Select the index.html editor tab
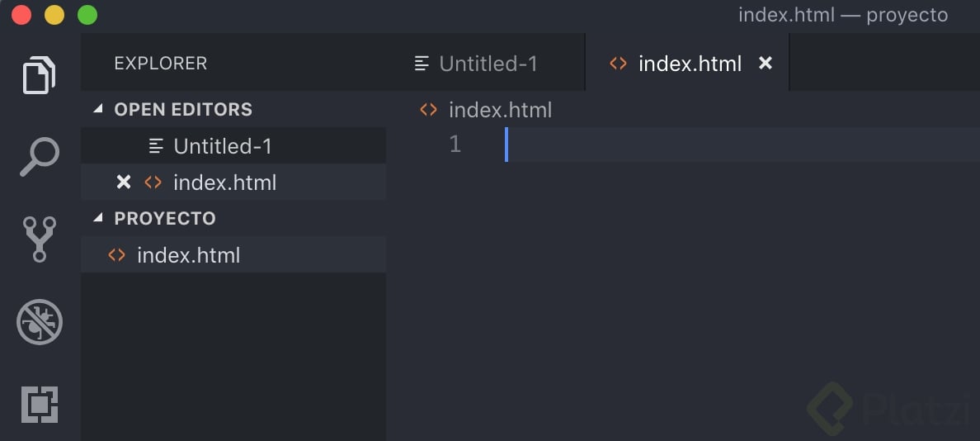 pos(690,64)
